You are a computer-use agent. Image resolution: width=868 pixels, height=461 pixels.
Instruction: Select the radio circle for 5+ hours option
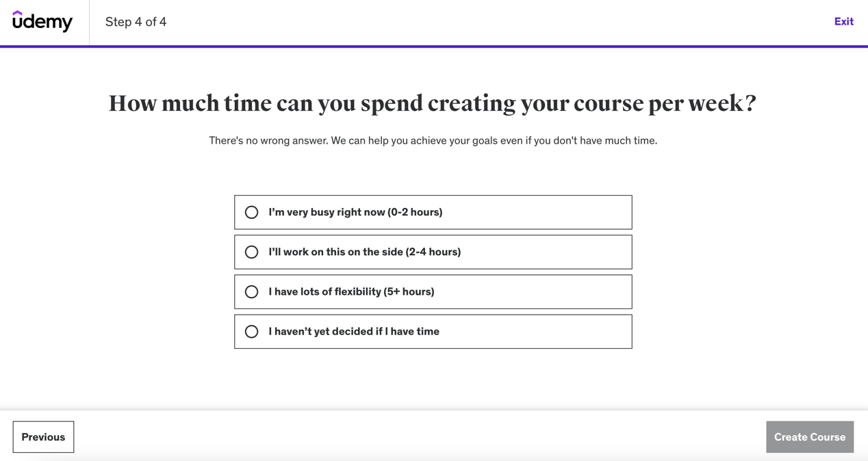pos(251,291)
